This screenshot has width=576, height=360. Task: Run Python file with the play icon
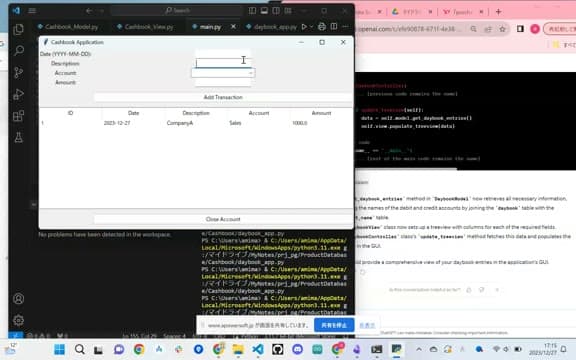point(304,26)
